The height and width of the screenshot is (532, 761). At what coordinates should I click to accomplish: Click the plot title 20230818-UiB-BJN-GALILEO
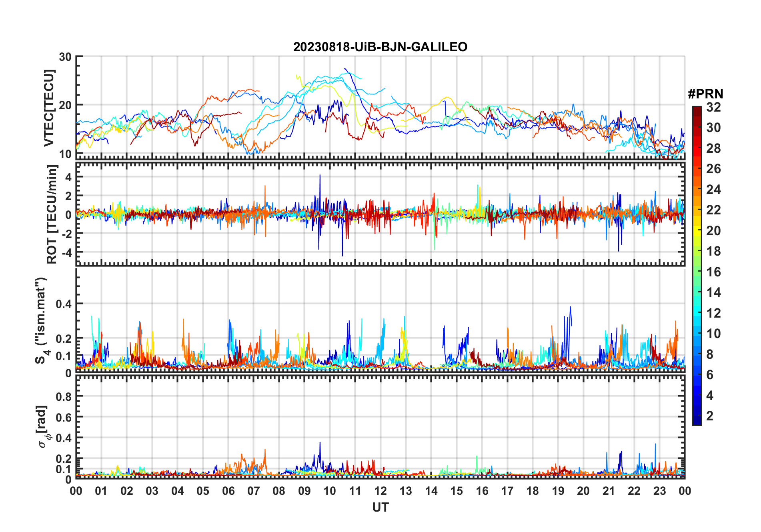[x=380, y=47]
